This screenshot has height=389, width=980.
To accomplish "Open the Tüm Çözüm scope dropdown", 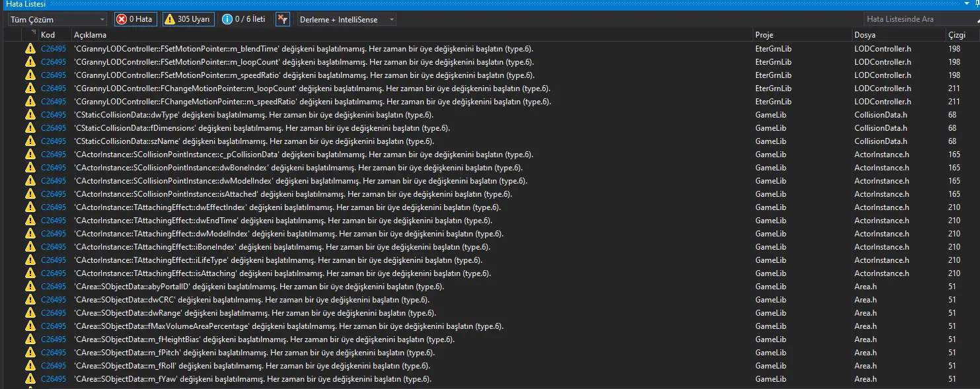I will pyautogui.click(x=57, y=19).
